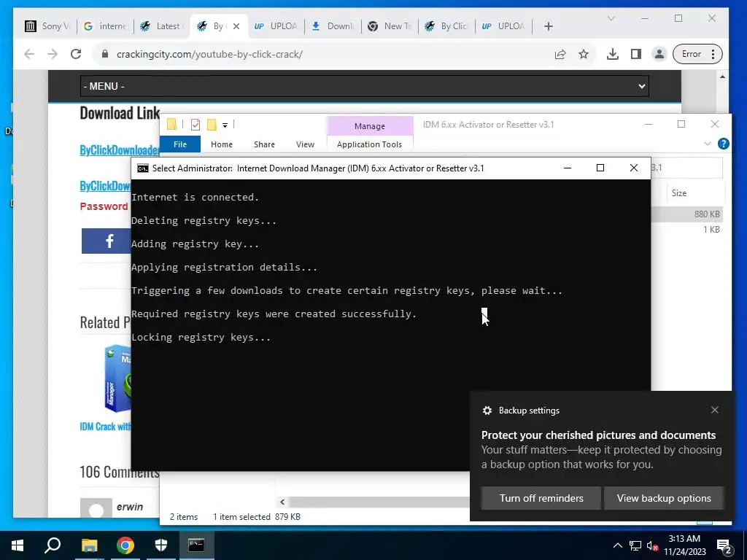Click the Explorer File tab

[180, 144]
